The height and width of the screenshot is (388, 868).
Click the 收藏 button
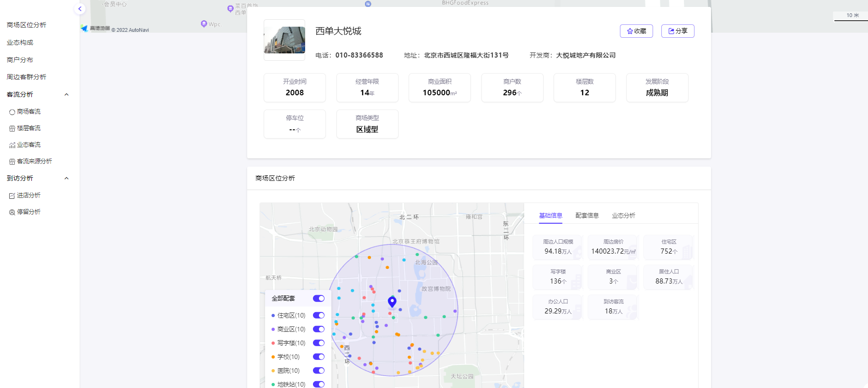tap(636, 31)
